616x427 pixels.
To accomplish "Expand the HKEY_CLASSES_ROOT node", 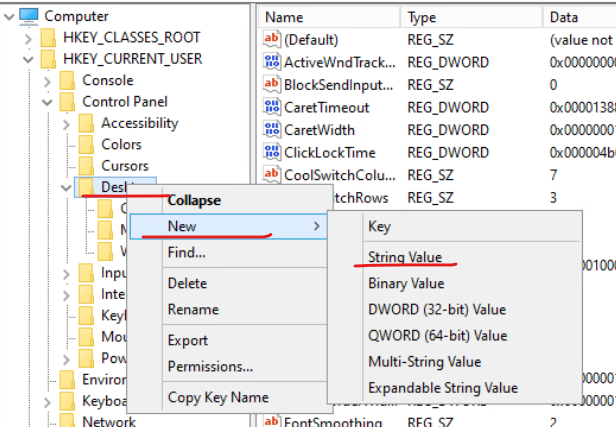I will tap(28, 39).
